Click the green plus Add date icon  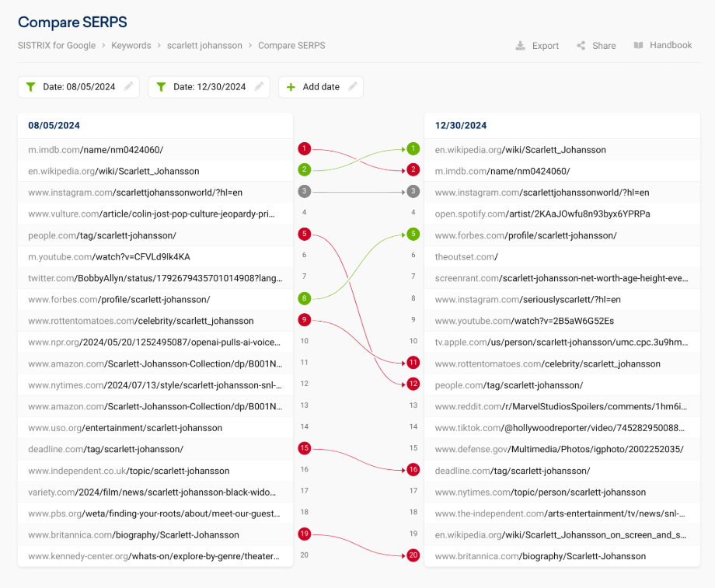coord(291,87)
